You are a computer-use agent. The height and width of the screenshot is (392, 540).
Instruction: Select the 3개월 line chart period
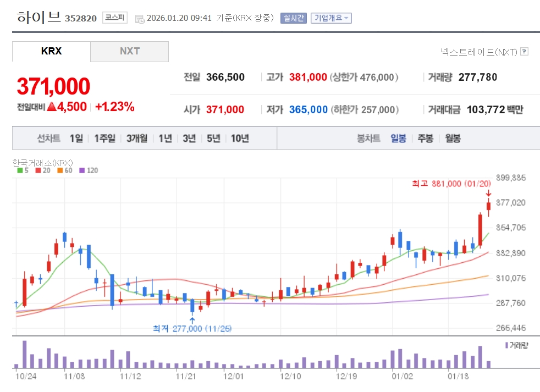pyautogui.click(x=137, y=139)
